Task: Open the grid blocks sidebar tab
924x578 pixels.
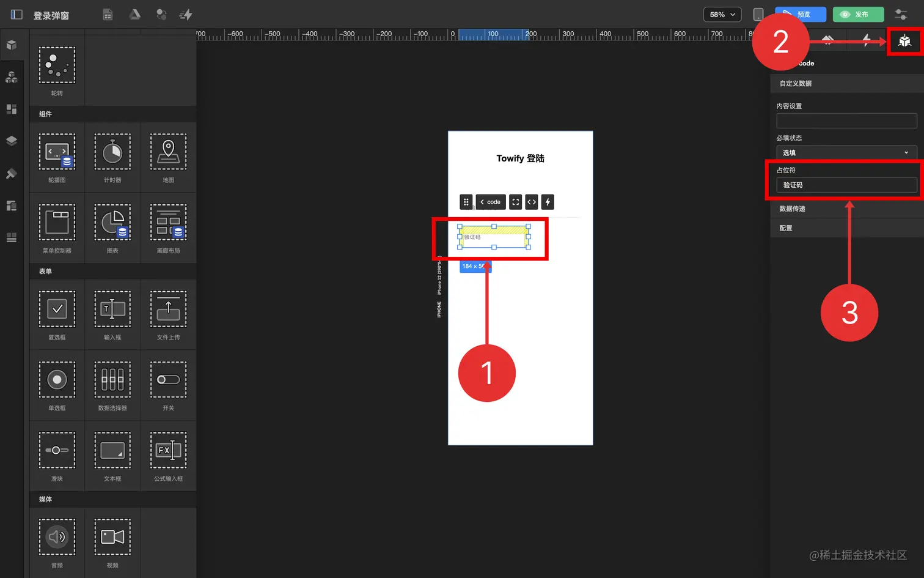Action: 12,109
